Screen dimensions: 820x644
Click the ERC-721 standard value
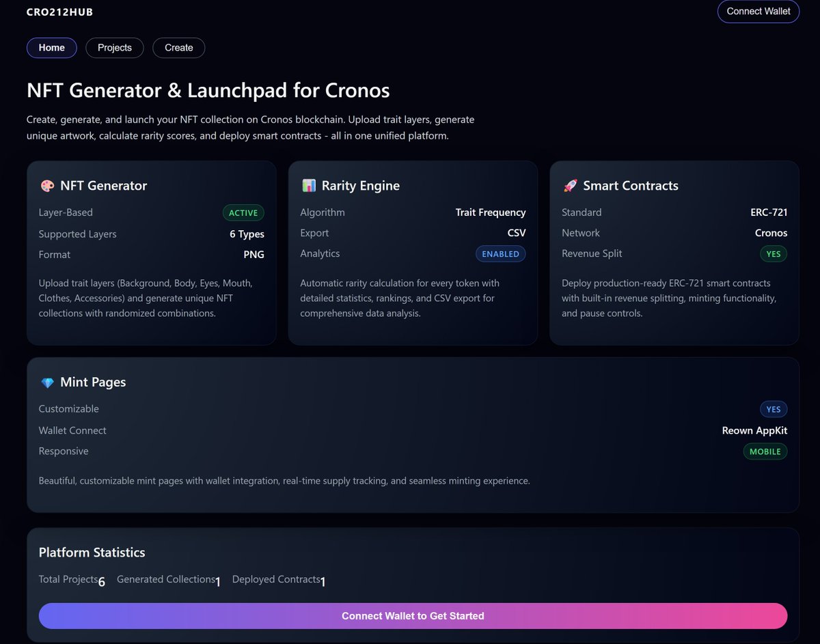[769, 212]
